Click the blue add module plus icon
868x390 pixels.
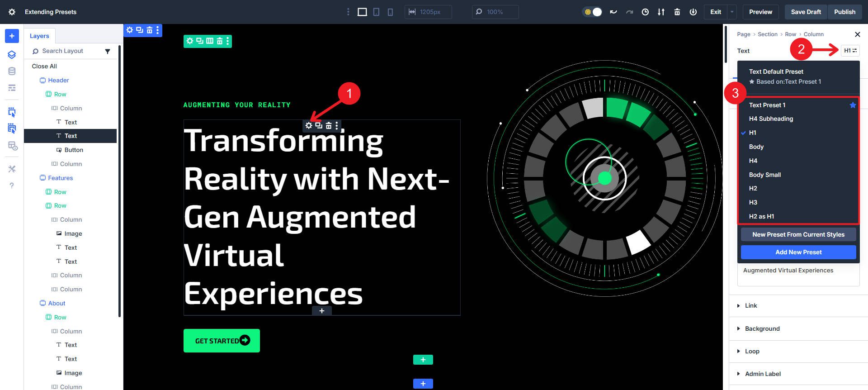coord(12,36)
